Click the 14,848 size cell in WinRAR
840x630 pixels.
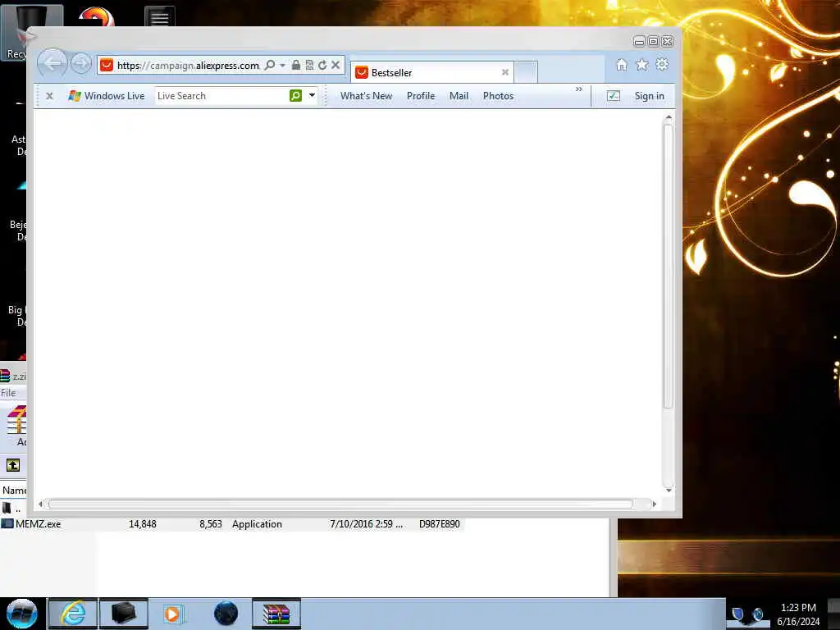[143, 524]
